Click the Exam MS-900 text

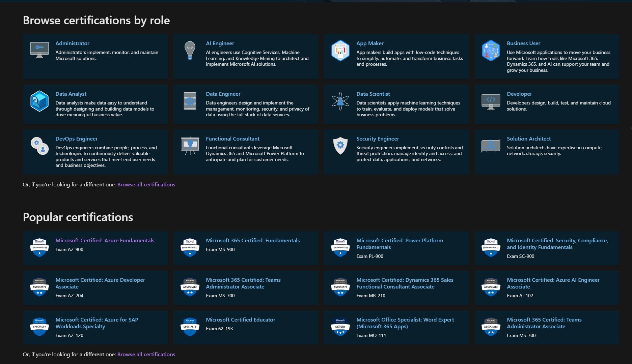tap(220, 250)
